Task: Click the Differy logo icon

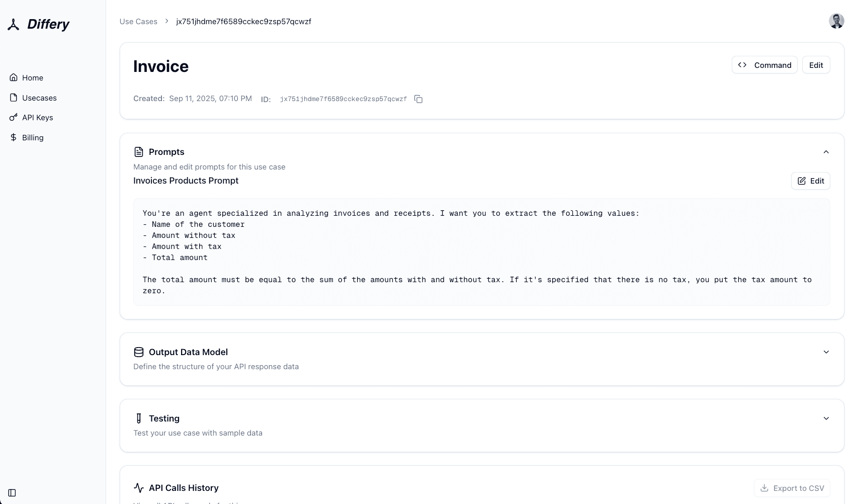Action: pos(14,25)
